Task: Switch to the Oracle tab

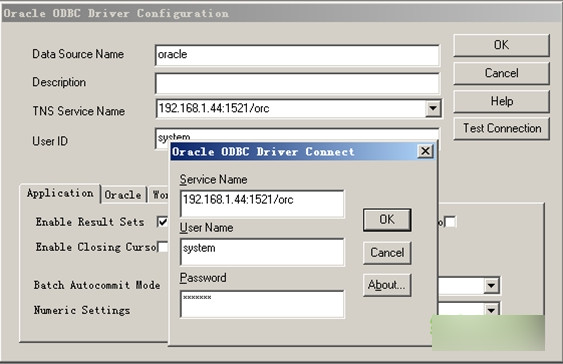Action: [123, 195]
